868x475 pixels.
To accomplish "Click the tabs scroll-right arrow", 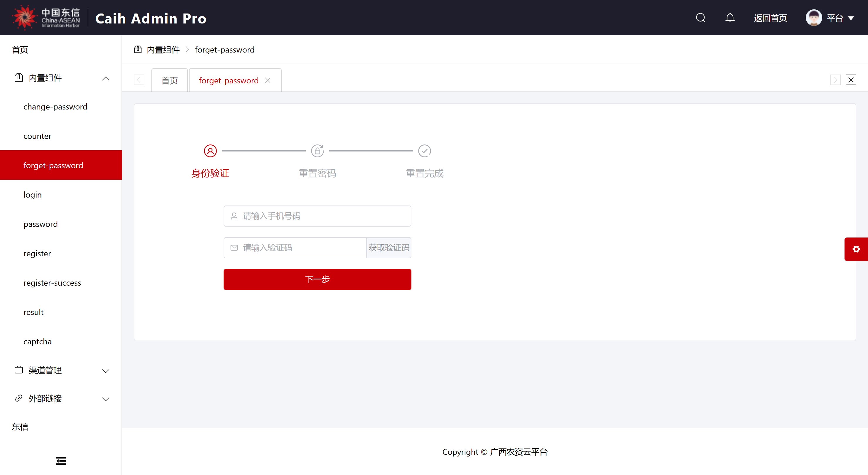I will click(835, 80).
